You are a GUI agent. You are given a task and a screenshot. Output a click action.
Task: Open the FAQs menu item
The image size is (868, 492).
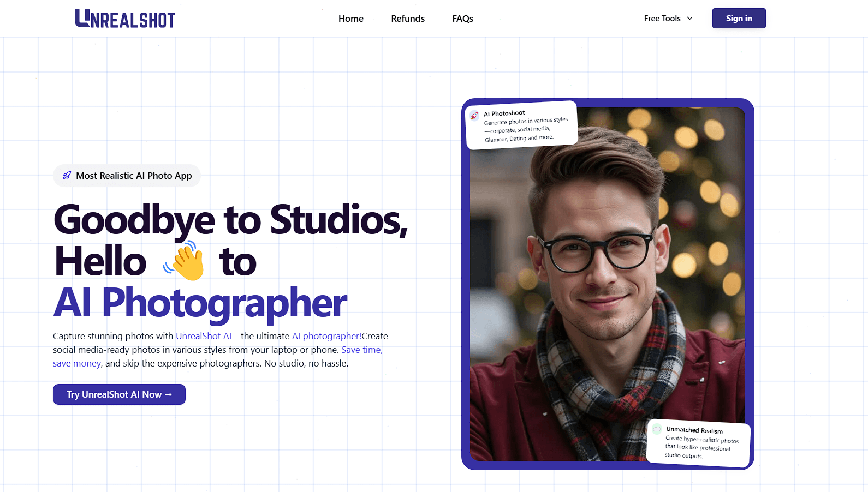463,19
